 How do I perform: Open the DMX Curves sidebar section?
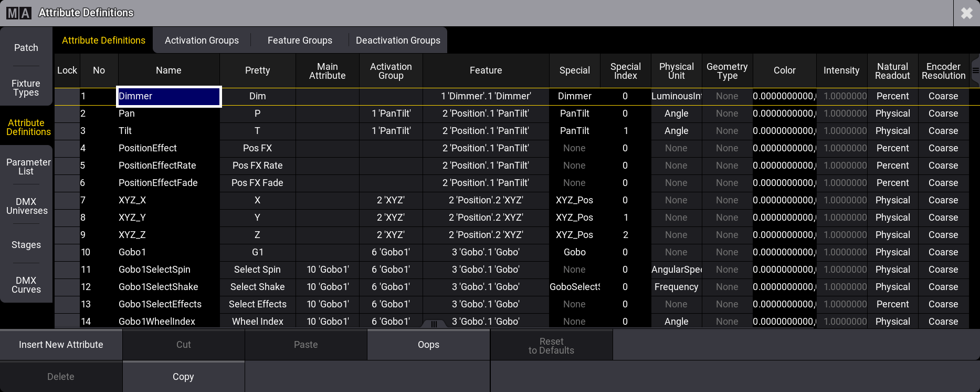click(26, 285)
